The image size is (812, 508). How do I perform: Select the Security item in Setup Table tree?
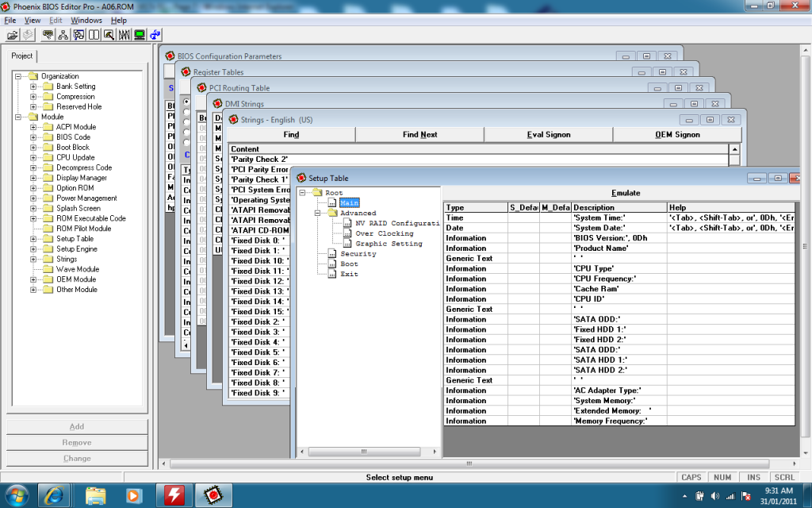(x=358, y=254)
